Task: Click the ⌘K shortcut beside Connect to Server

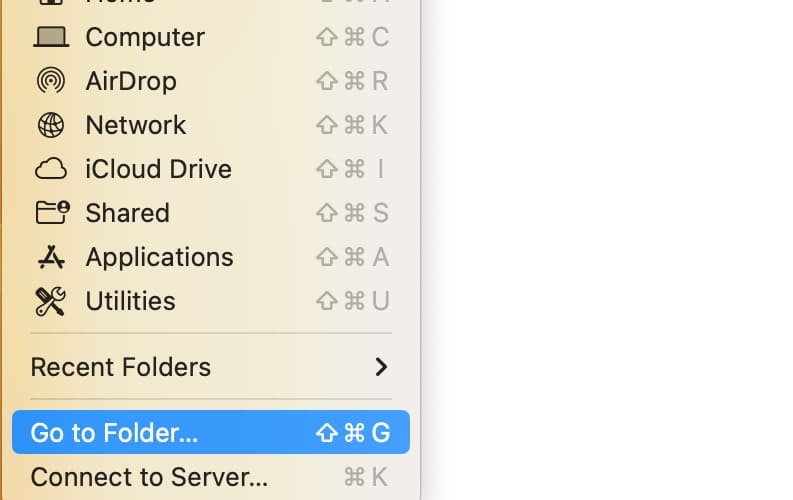Action: tap(366, 477)
